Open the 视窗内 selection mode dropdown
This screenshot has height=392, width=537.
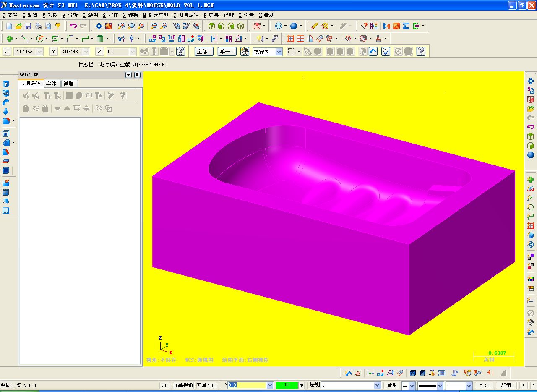tap(279, 52)
